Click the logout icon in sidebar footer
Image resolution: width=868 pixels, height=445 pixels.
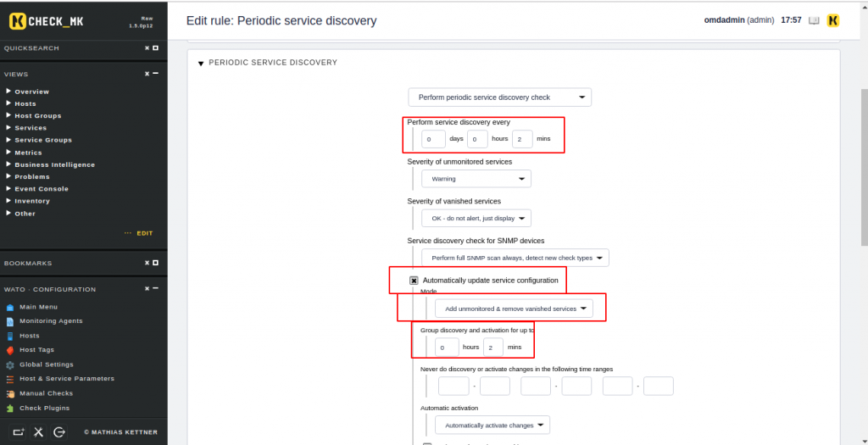coord(59,432)
